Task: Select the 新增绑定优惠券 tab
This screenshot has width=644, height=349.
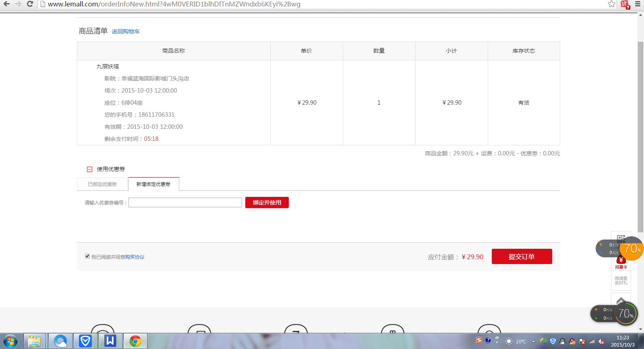Action: (x=153, y=184)
